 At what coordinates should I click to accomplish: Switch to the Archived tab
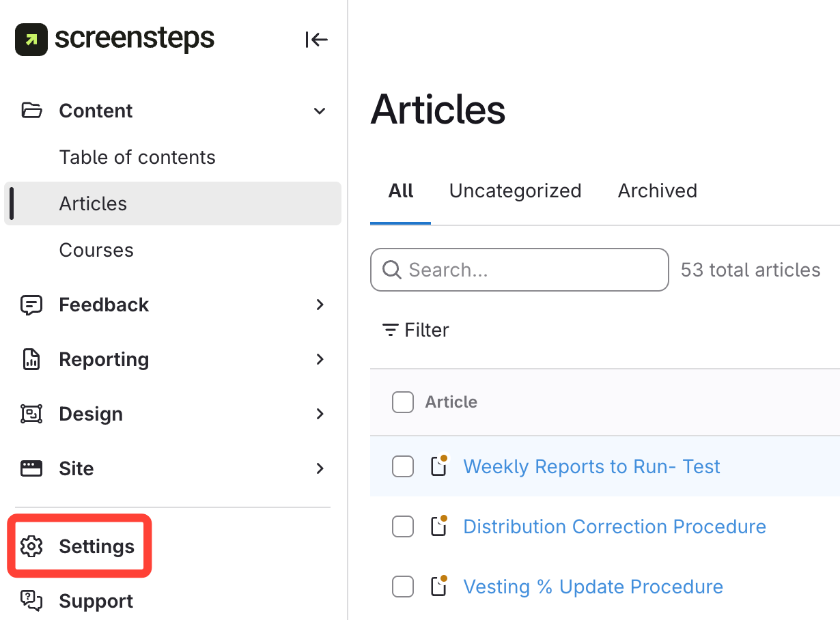point(657,191)
